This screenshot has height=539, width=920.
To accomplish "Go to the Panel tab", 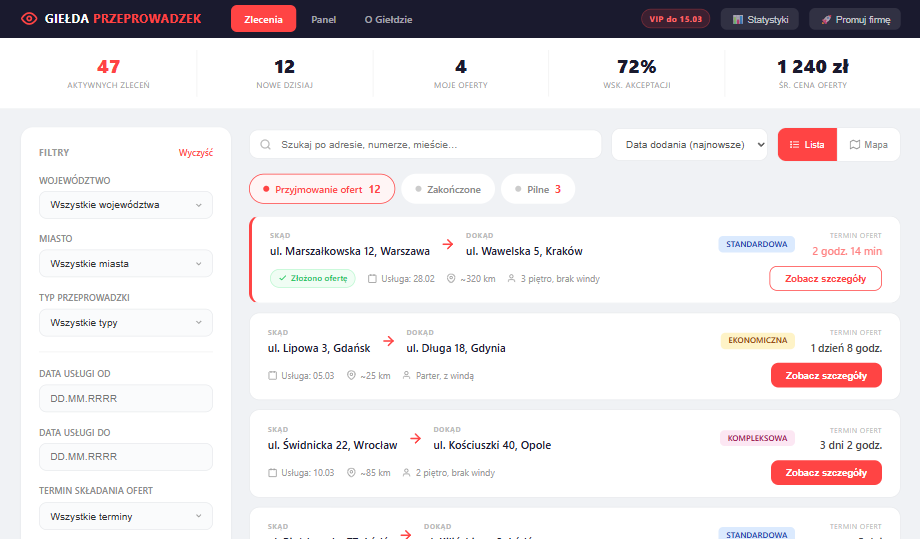I will pyautogui.click(x=323, y=19).
